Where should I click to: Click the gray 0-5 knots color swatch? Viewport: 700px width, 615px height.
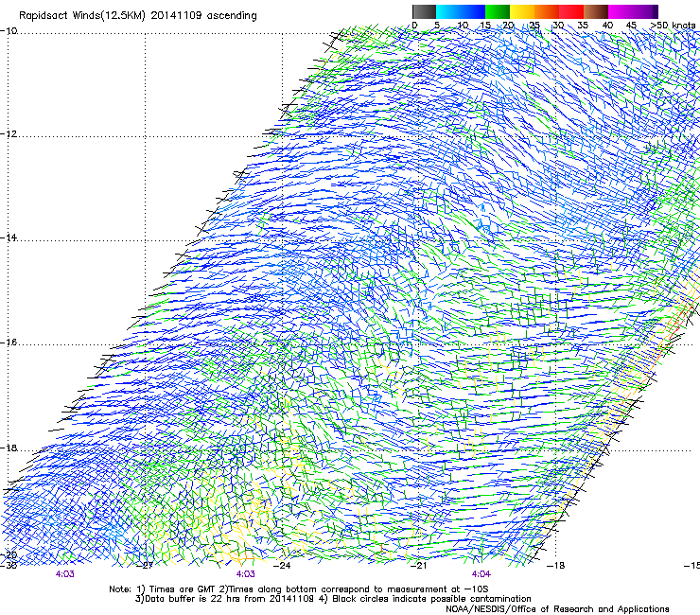pyautogui.click(x=424, y=11)
